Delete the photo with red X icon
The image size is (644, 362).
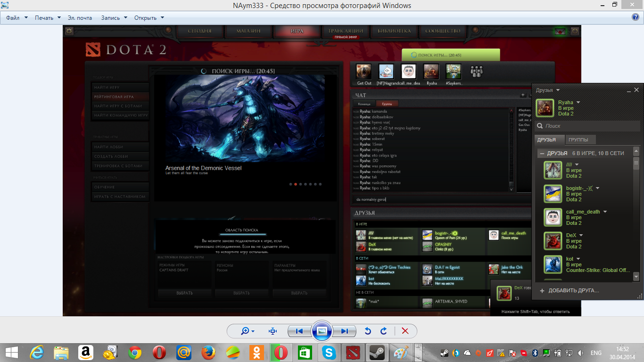[x=405, y=331]
